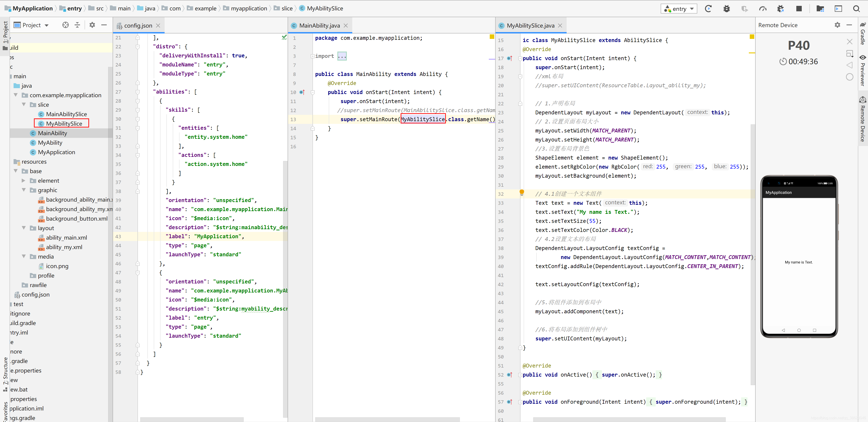The height and width of the screenshot is (422, 868).
Task: Hide the Remote Device panel
Action: [x=849, y=25]
